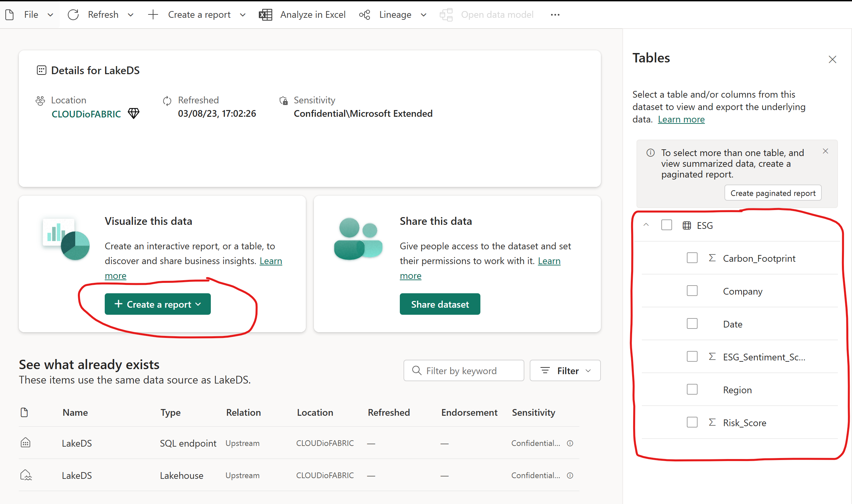Viewport: 852px width, 504px height.
Task: Select the ESG table checkbox
Action: coord(666,225)
